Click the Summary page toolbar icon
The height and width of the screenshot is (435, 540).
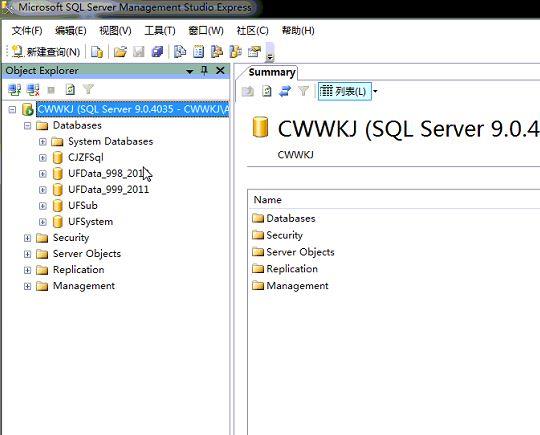tap(198, 52)
